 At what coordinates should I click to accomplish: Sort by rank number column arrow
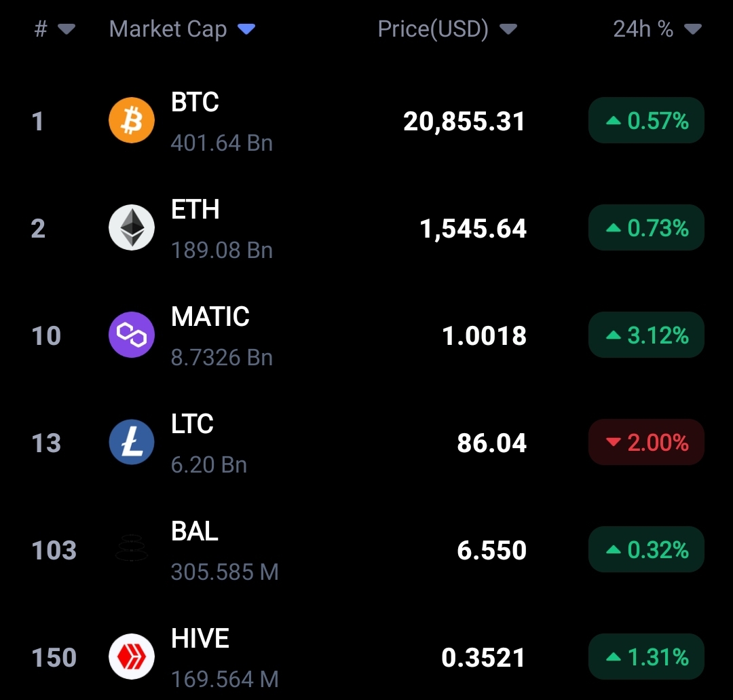[x=66, y=29]
